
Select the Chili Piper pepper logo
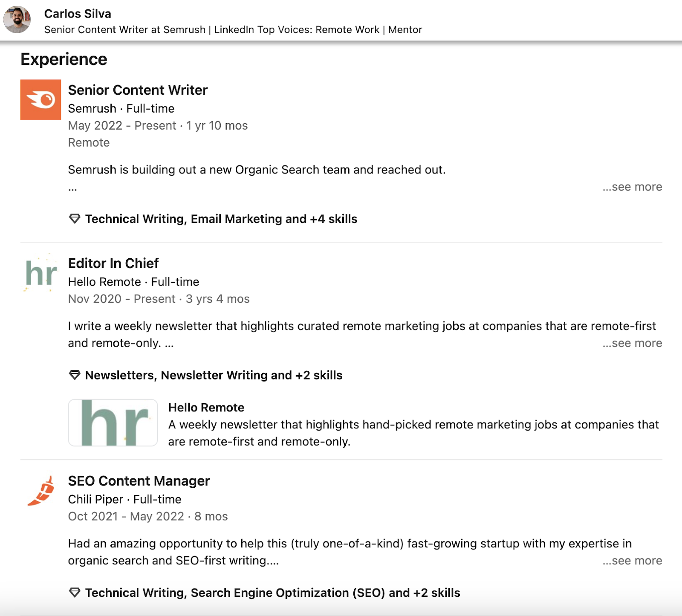40,491
